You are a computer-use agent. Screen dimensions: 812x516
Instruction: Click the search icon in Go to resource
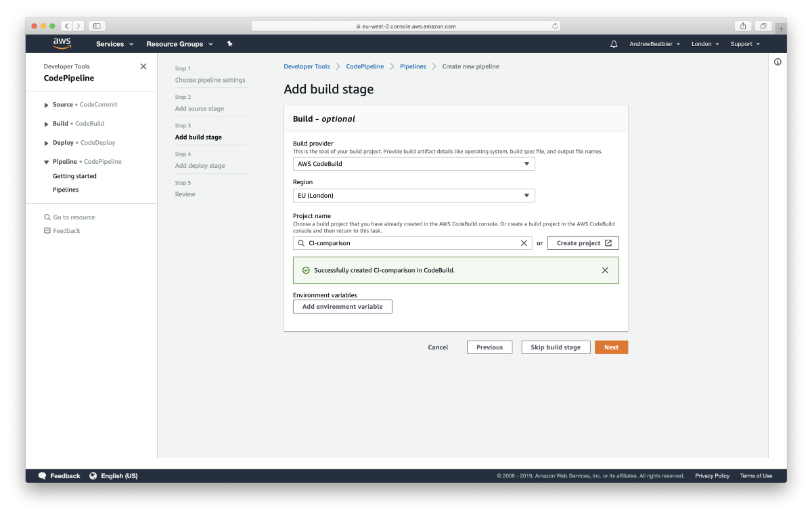pyautogui.click(x=47, y=217)
